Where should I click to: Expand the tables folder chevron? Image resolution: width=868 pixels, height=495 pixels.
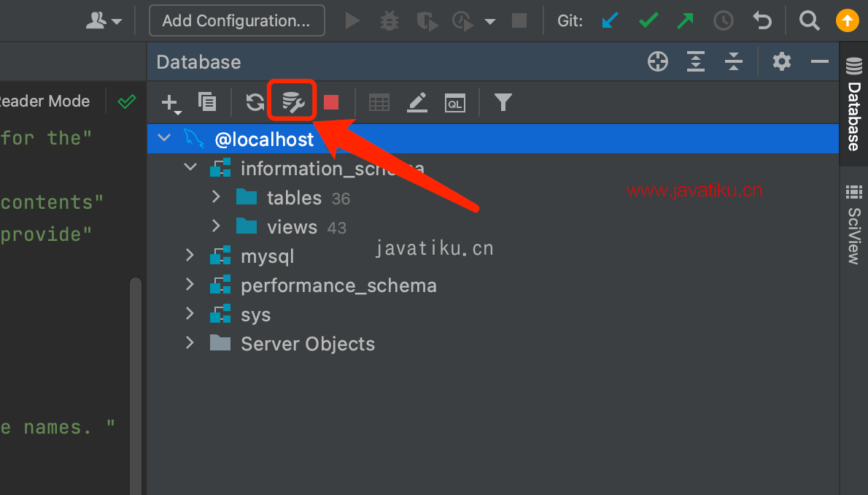217,197
